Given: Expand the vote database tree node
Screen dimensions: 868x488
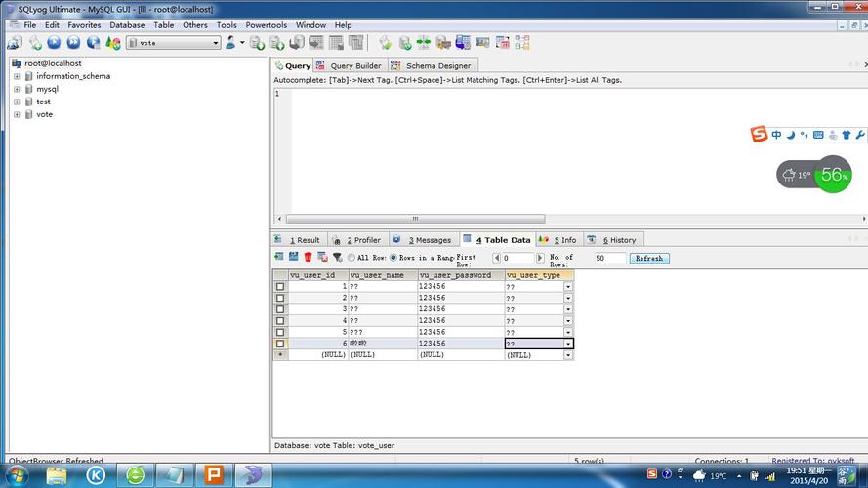Looking at the screenshot, I should [x=17, y=114].
